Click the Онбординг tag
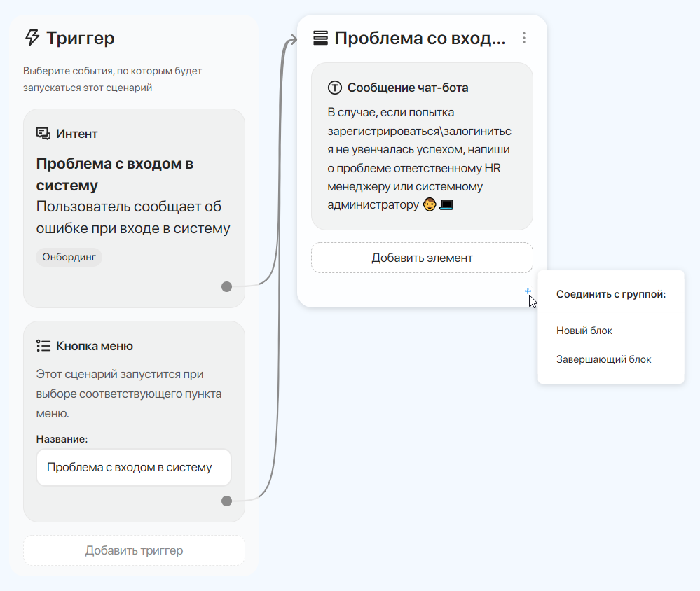Image resolution: width=700 pixels, height=591 pixels. click(x=69, y=257)
